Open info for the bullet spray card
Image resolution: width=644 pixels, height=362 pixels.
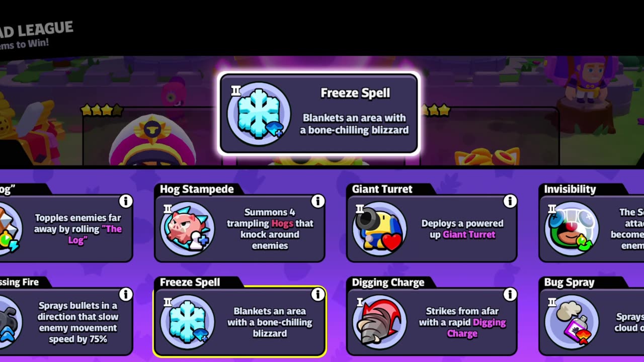coord(125,294)
